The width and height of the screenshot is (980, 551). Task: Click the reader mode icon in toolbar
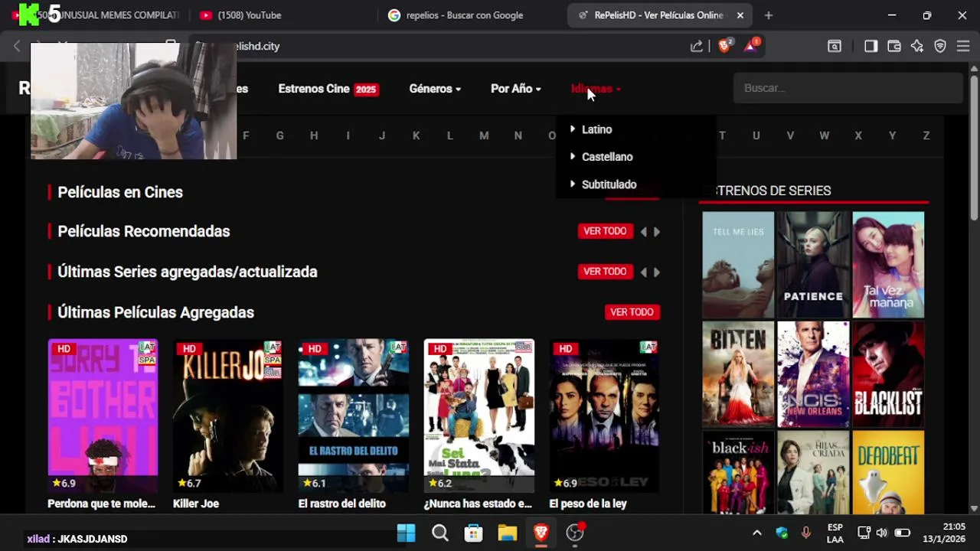click(835, 46)
